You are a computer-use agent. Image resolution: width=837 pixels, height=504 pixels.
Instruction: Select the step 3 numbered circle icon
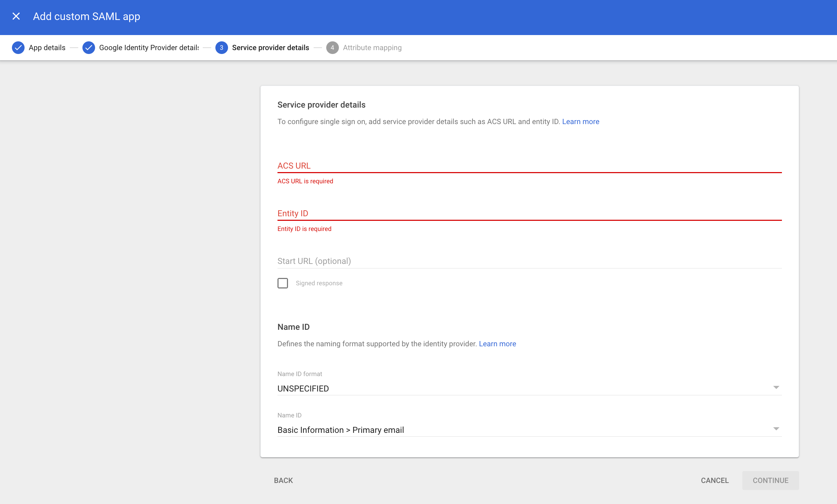[222, 48]
